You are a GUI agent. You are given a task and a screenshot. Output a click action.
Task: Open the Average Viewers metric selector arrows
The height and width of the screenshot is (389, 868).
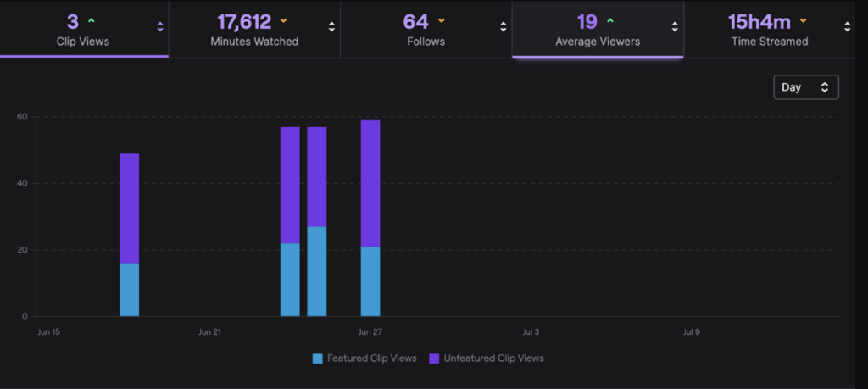point(675,27)
